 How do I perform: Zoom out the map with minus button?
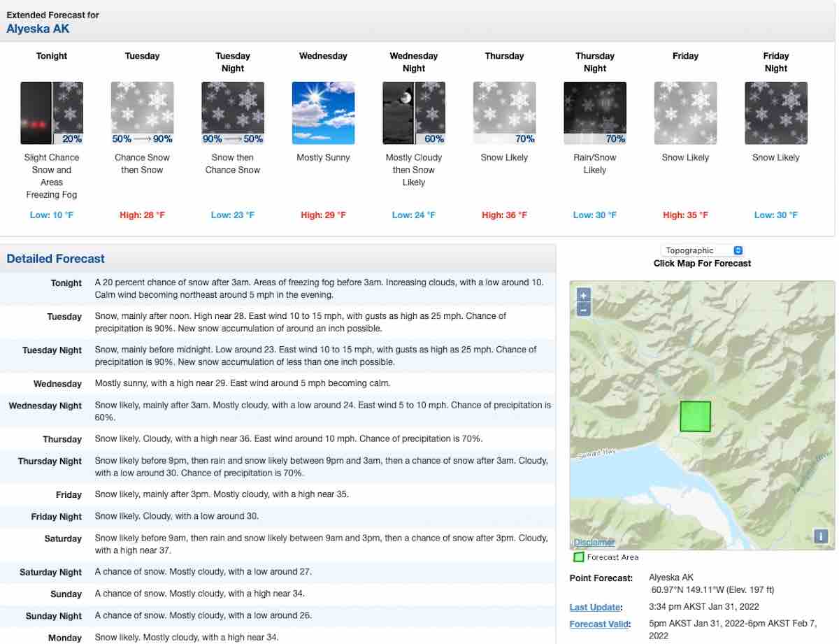[x=584, y=309]
